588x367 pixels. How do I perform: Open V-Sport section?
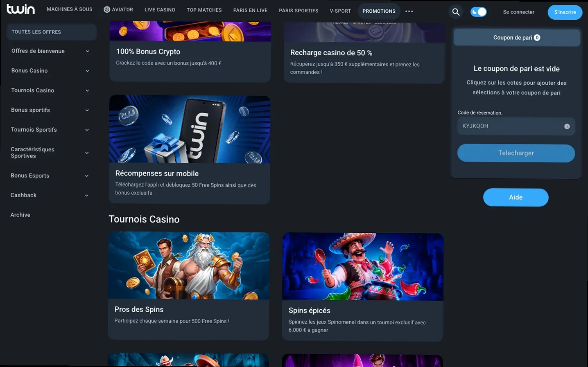coord(340,11)
